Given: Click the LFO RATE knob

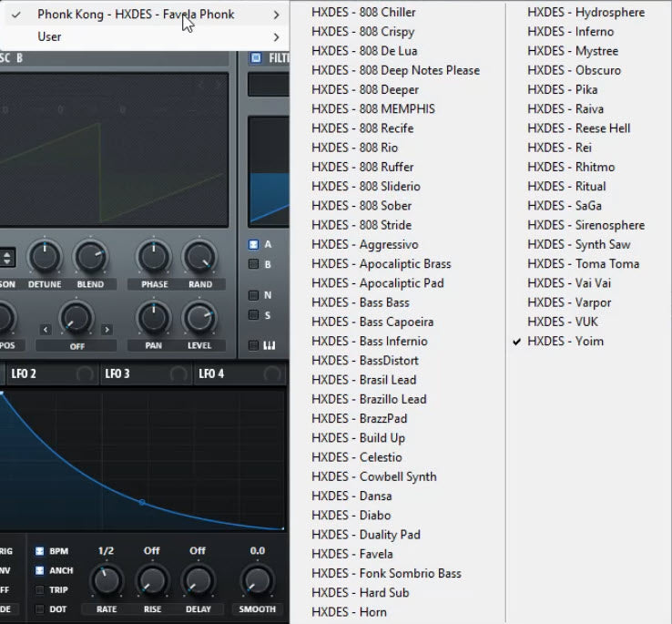Looking at the screenshot, I should 107,579.
